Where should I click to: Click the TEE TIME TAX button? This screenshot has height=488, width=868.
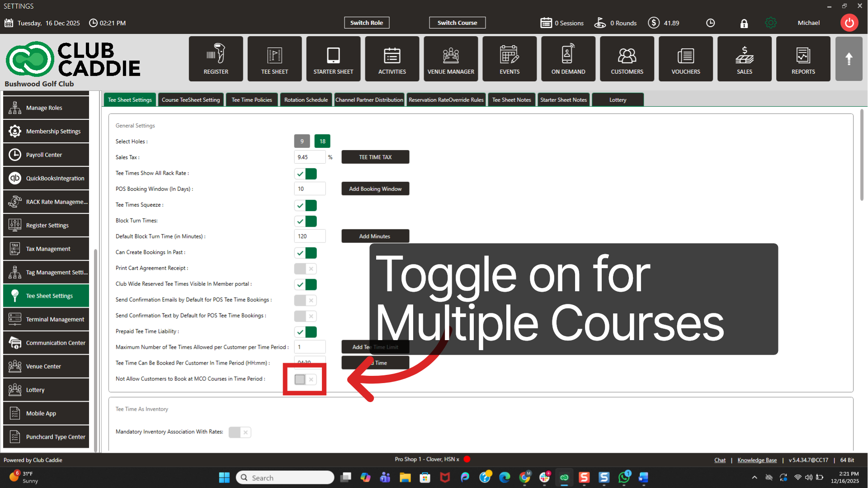[375, 157]
